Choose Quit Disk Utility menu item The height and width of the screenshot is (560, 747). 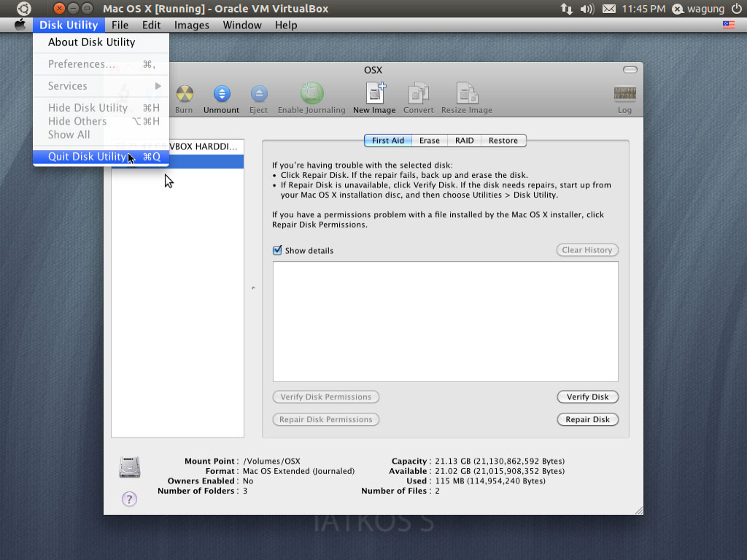[x=101, y=157]
